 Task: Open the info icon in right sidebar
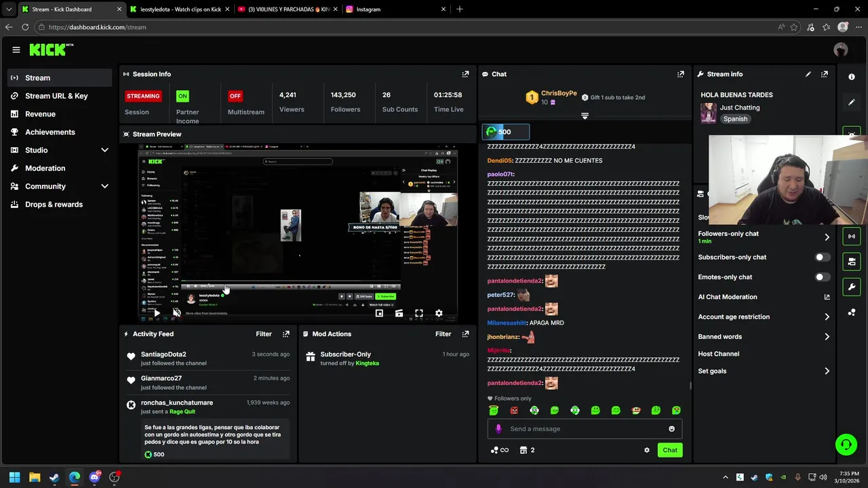click(852, 77)
